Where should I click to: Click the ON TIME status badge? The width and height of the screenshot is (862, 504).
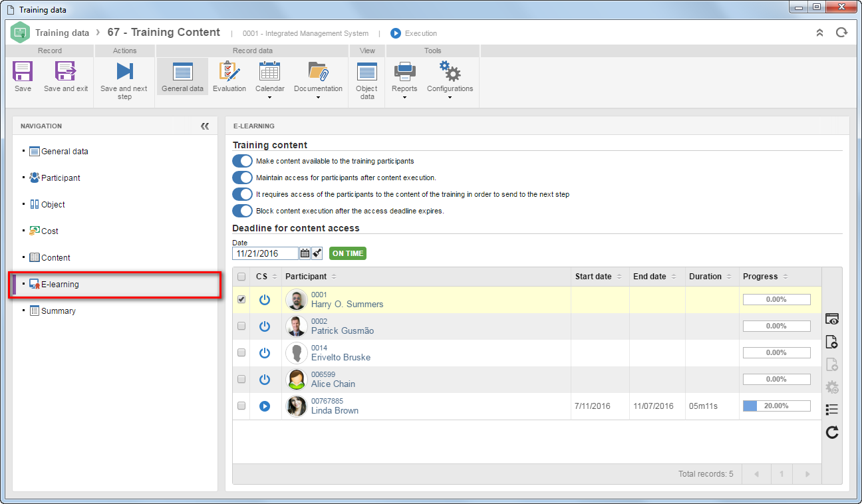click(x=348, y=253)
